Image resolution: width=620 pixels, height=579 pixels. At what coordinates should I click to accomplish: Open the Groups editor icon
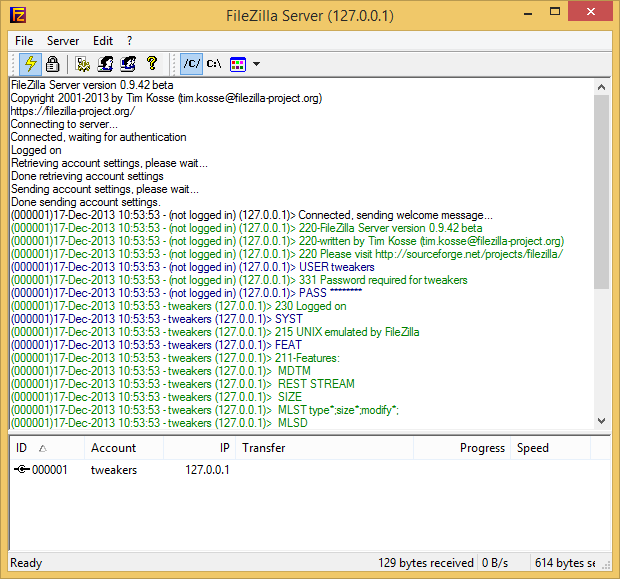click(128, 64)
